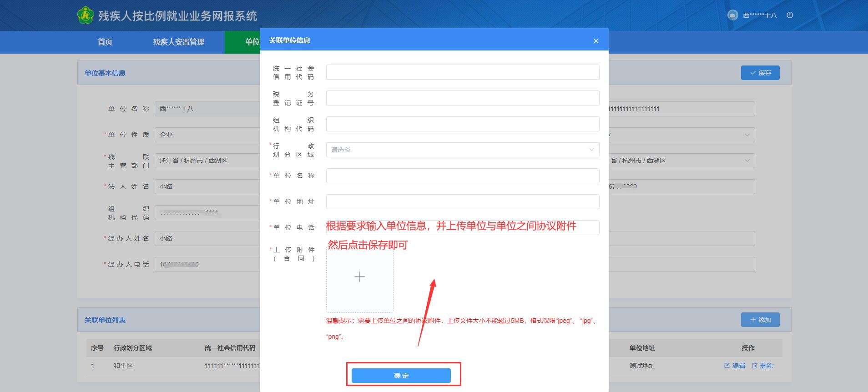The image size is (868, 392).
Task: Click the 组织机构代码 field in the dialog
Action: coord(462,124)
